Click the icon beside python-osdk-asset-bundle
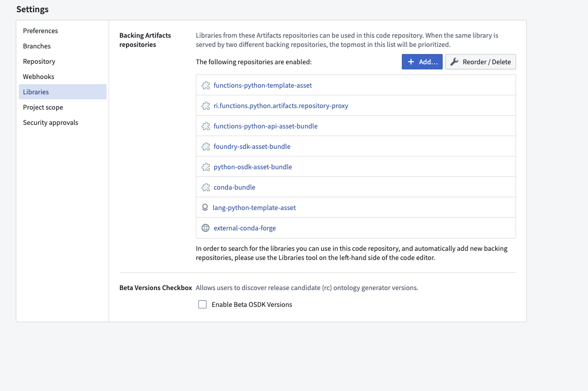The width and height of the screenshot is (588, 391). point(206,167)
